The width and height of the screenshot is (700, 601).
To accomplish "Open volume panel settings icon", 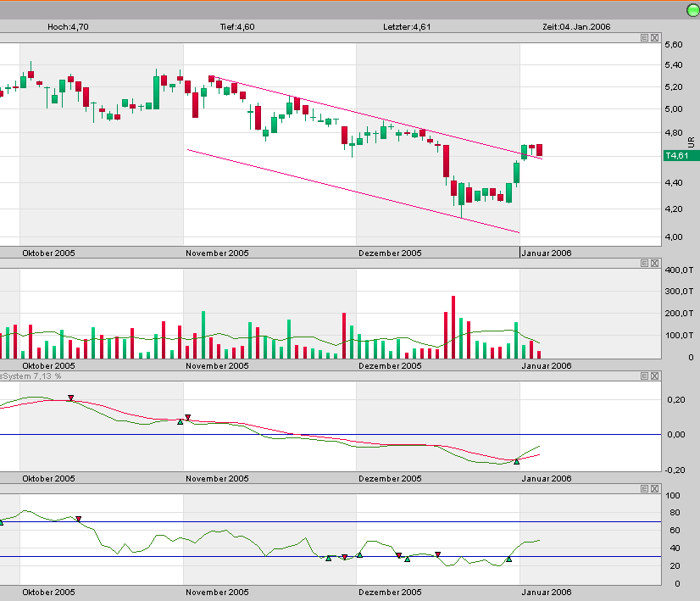I will [644, 264].
